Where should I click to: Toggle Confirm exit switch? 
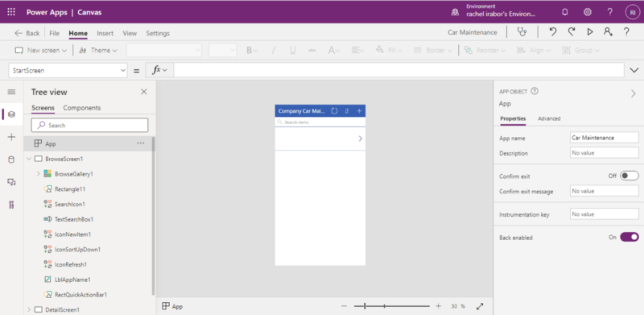tap(630, 176)
